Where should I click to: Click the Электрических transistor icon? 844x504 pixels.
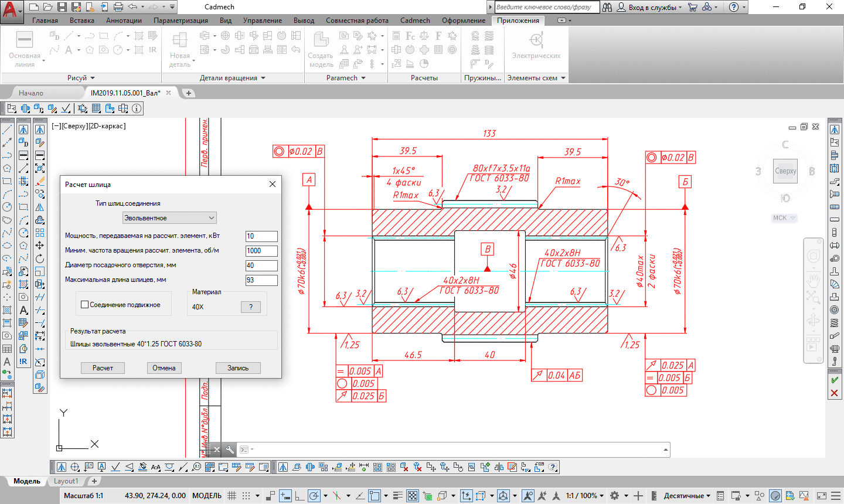point(536,40)
